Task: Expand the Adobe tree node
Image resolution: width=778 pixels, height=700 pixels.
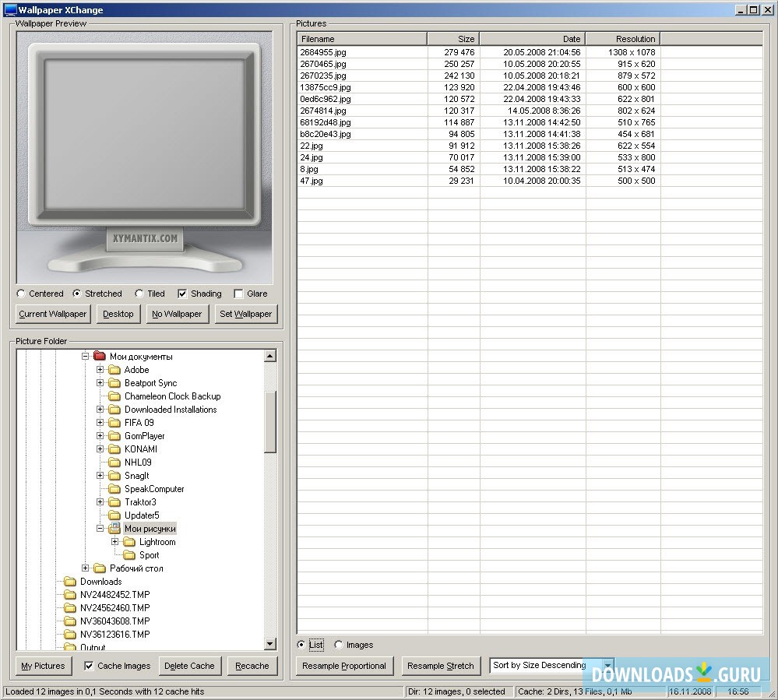Action: (x=100, y=369)
